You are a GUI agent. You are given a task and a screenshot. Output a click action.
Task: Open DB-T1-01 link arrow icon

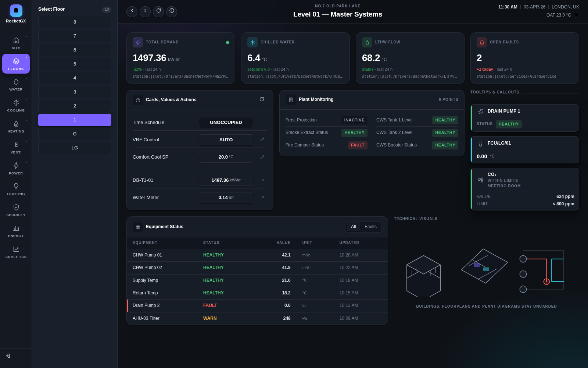click(x=262, y=180)
